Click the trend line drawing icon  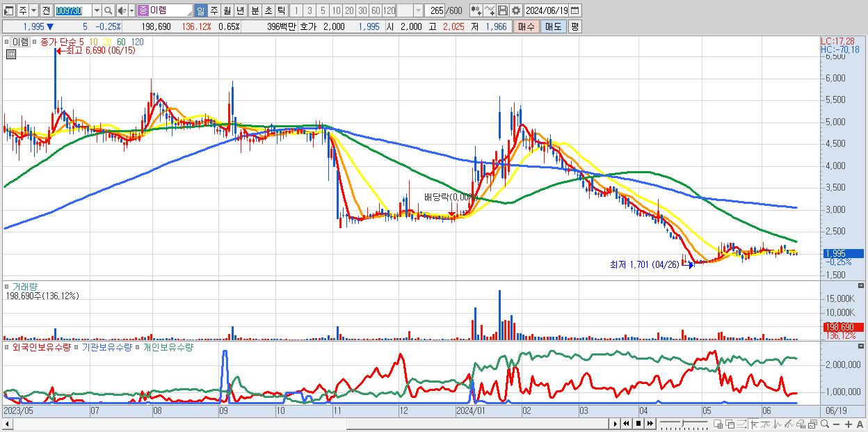click(766, 424)
